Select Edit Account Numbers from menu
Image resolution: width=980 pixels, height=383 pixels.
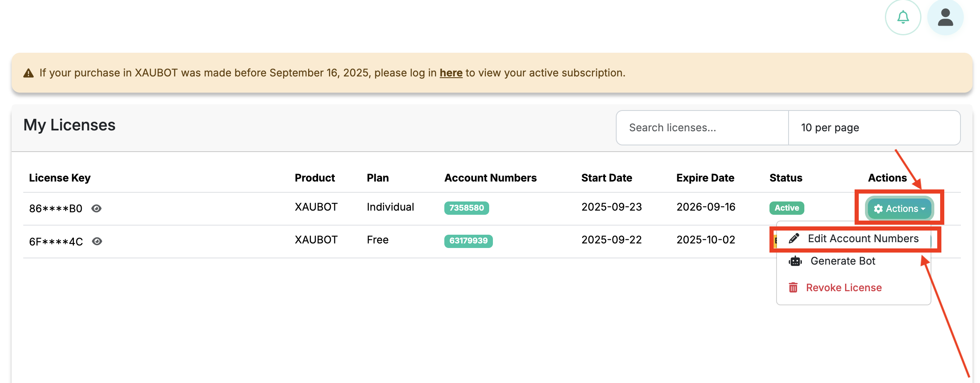[863, 238]
